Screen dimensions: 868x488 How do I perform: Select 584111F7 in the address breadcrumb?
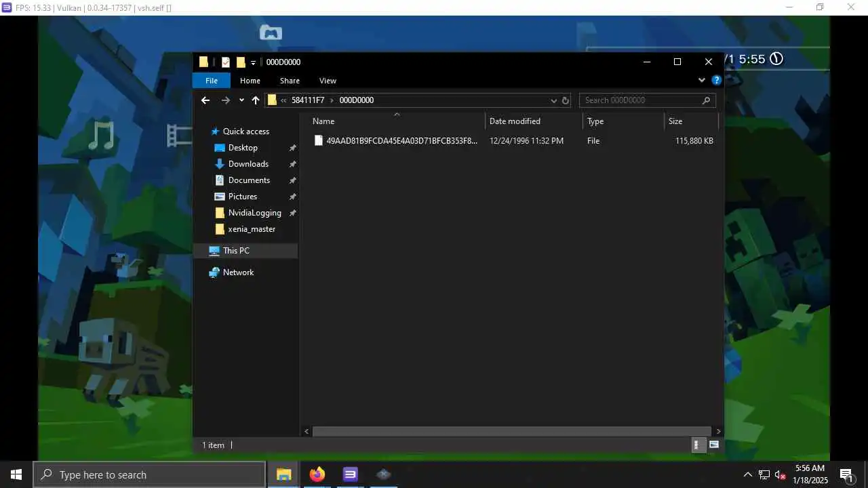coord(308,100)
